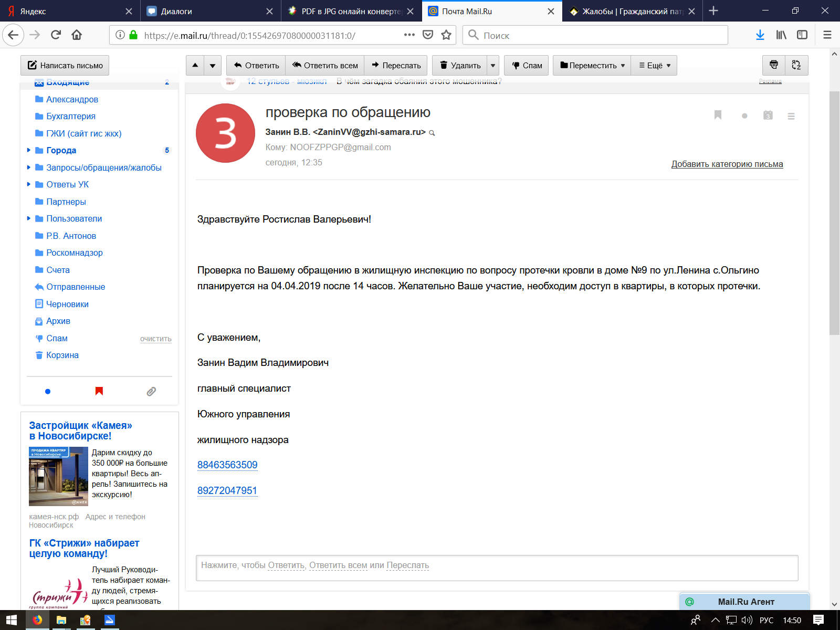This screenshot has height=630, width=840.
Task: Filter flagged messages with red bookmark icon
Action: click(99, 391)
